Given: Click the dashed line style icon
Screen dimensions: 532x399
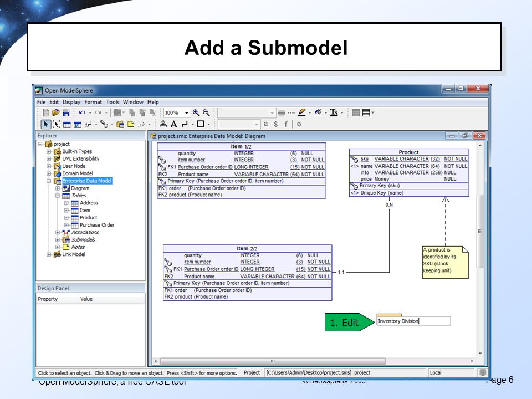Looking at the screenshot, I should (292, 112).
